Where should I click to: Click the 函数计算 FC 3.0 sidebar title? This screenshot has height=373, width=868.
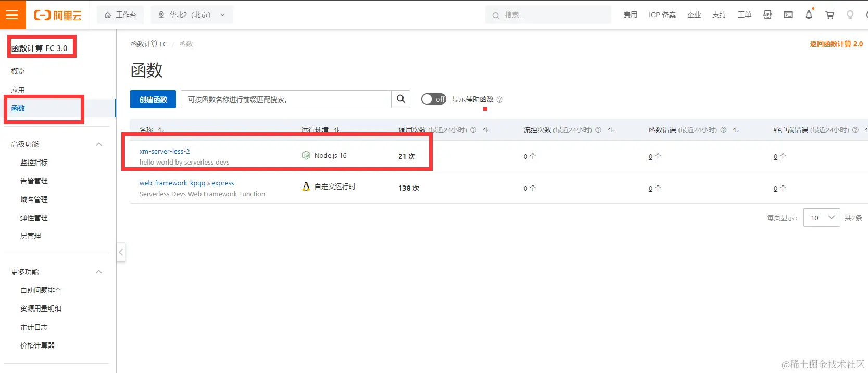tap(40, 48)
